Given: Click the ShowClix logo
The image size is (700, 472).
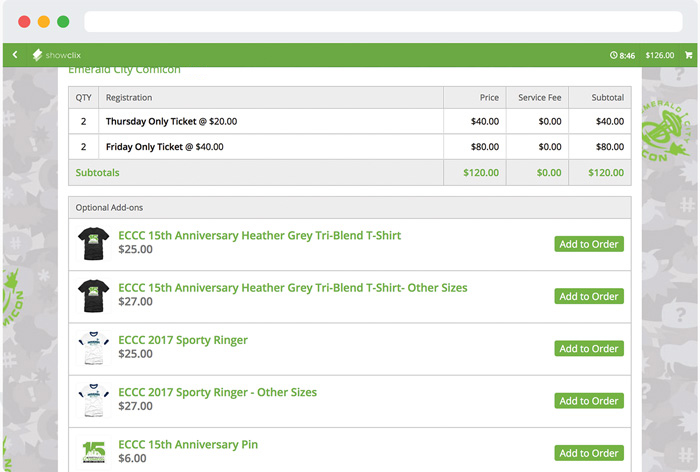Looking at the screenshot, I should 59,55.
